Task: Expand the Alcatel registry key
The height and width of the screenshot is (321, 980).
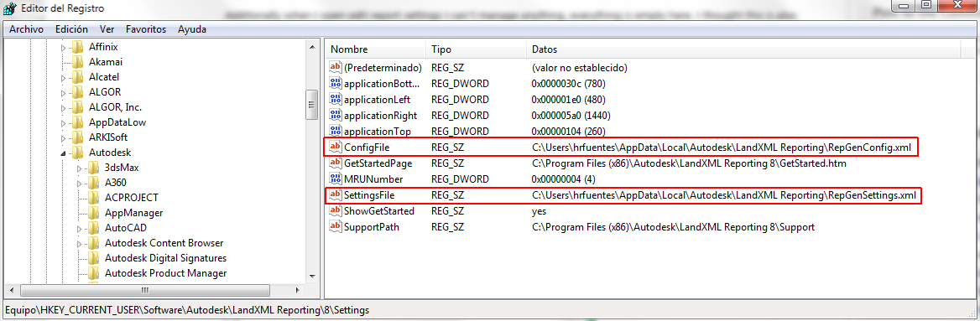Action: pos(63,77)
